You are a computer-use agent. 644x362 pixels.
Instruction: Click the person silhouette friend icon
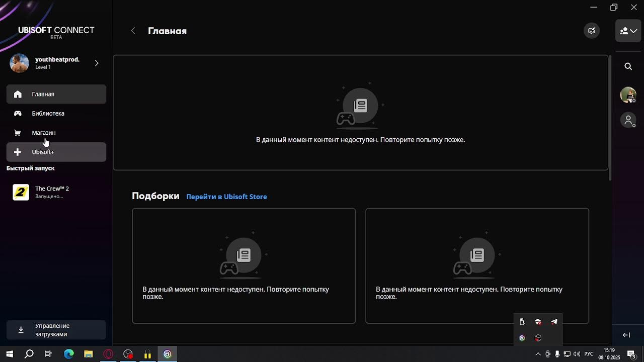(628, 120)
